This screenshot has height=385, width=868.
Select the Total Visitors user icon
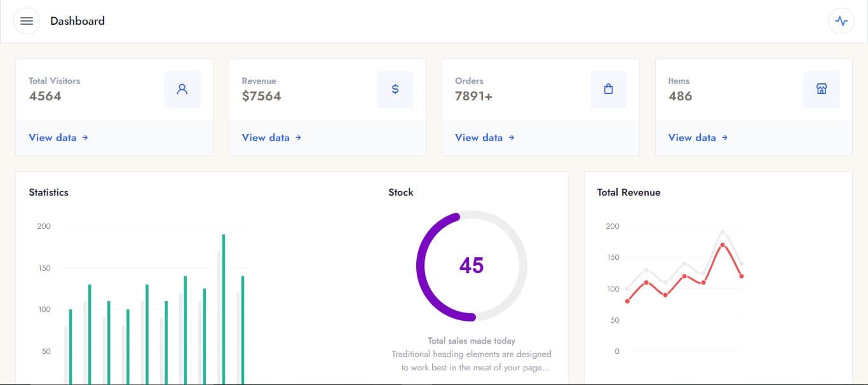pos(182,90)
